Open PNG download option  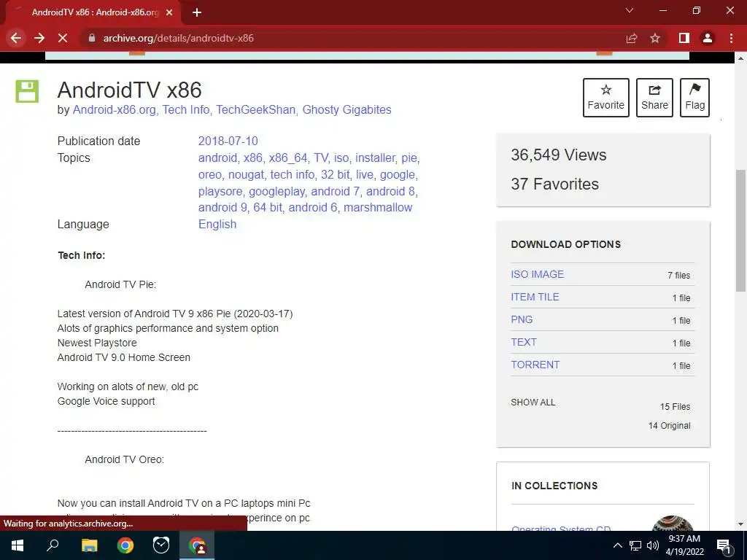(522, 319)
